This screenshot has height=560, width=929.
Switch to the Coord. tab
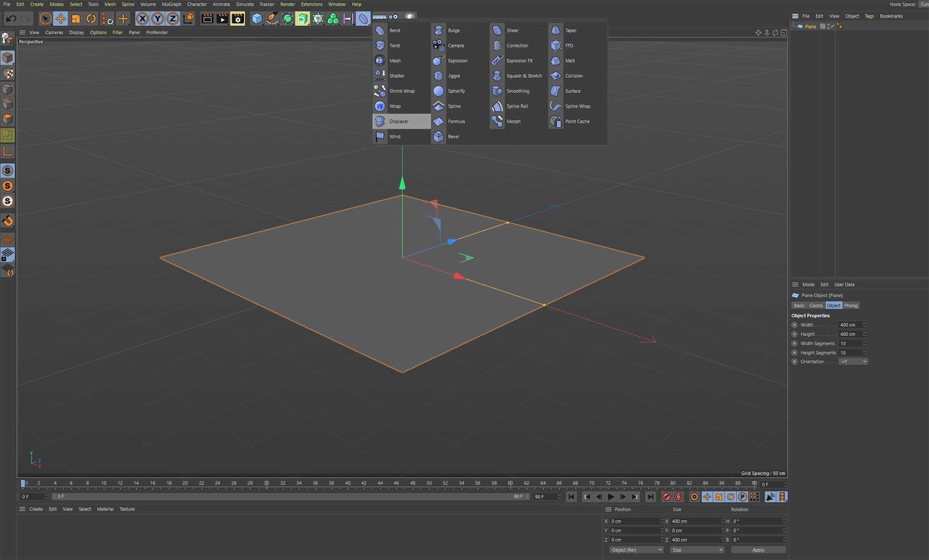point(816,305)
